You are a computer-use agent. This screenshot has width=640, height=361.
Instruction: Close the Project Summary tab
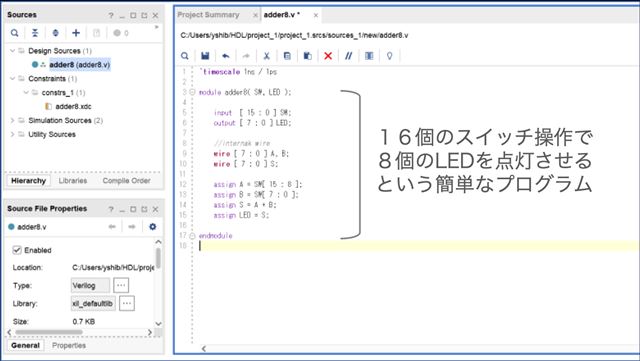coord(255,15)
